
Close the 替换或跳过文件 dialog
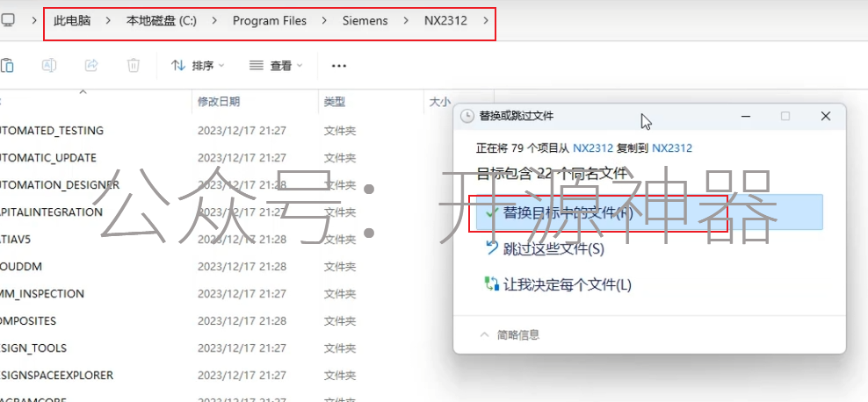[825, 116]
